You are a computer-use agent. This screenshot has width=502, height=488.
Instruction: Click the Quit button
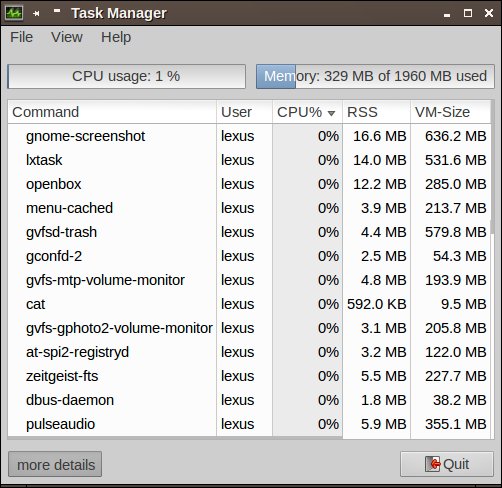(x=447, y=464)
